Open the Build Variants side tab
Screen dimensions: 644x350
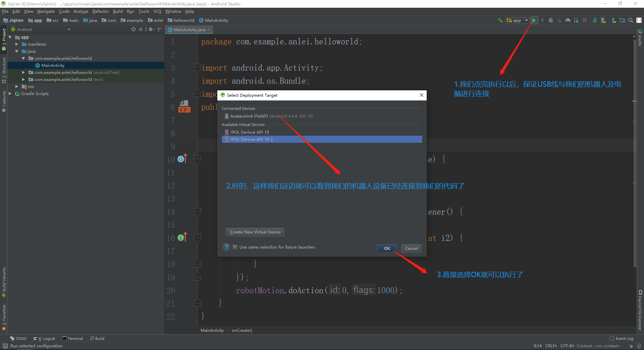(4, 282)
